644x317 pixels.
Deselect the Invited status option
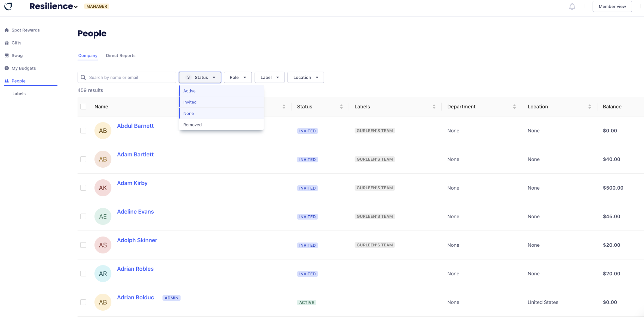pos(221,102)
